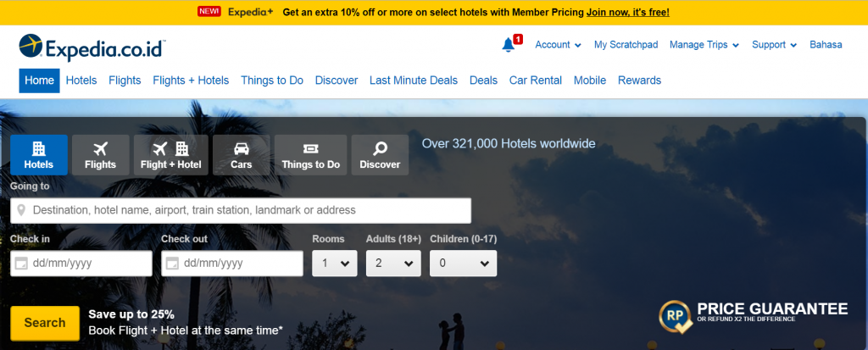Viewport: 868px width, 350px height.
Task: Open Things to Do navigation item
Action: click(x=272, y=81)
